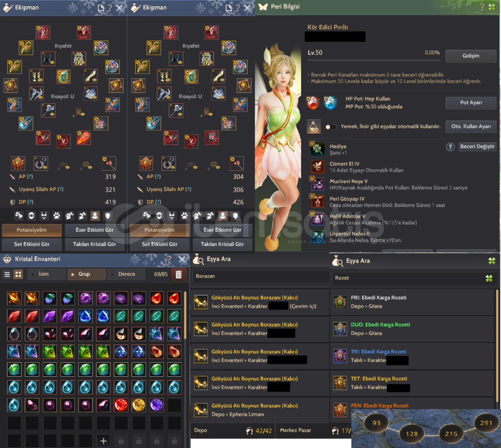
Task: Switch Kristal Envanteri to list view
Action: (7, 274)
